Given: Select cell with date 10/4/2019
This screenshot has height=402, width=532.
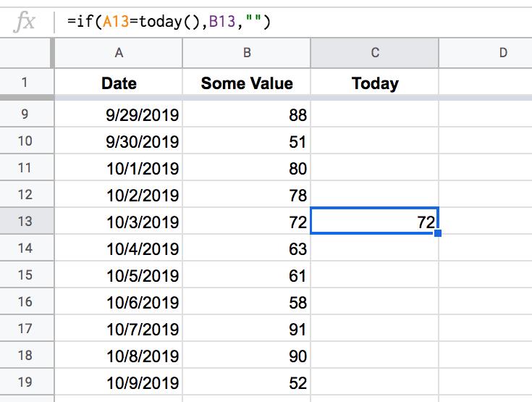Looking at the screenshot, I should pyautogui.click(x=119, y=248).
